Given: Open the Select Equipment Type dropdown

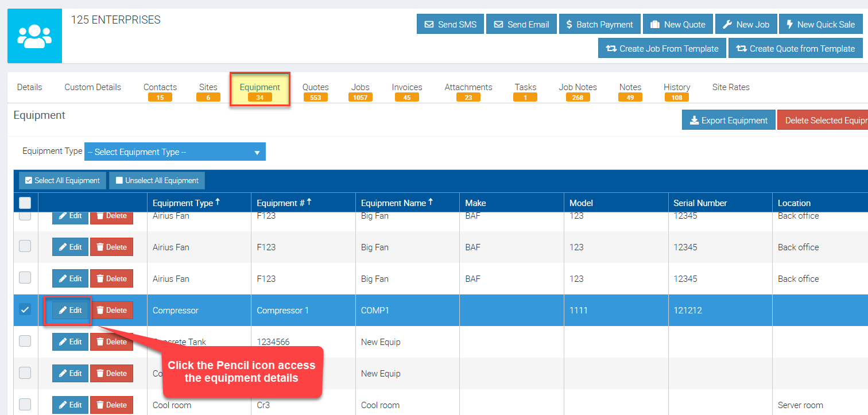Looking at the screenshot, I should point(175,152).
